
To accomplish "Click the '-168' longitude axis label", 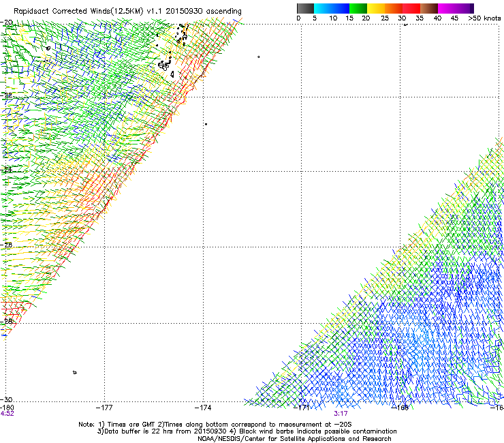I will pyautogui.click(x=400, y=408).
